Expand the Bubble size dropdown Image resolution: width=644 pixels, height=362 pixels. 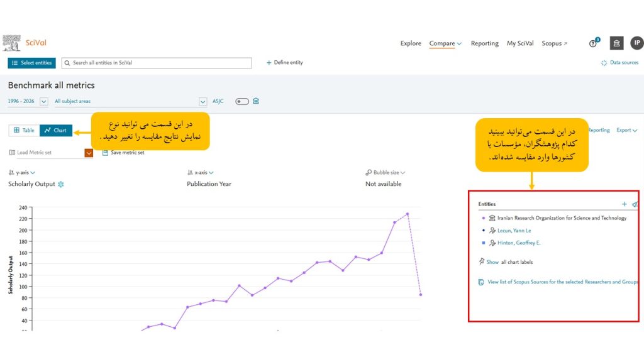402,173
